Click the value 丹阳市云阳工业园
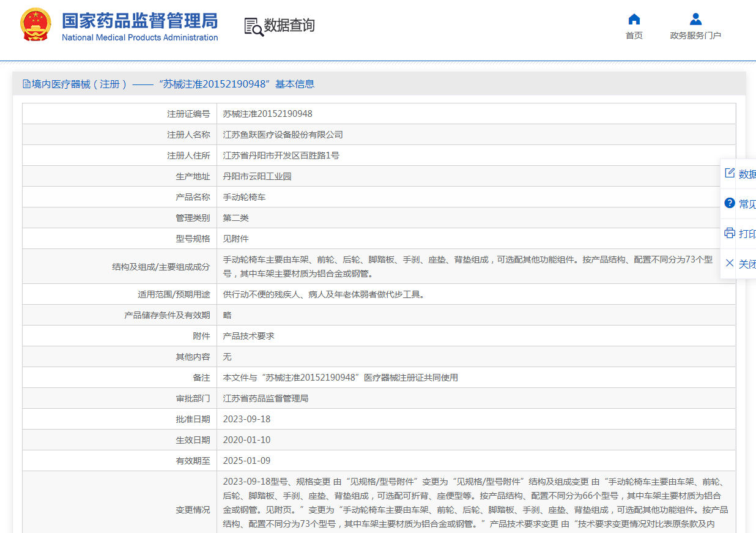 point(258,176)
